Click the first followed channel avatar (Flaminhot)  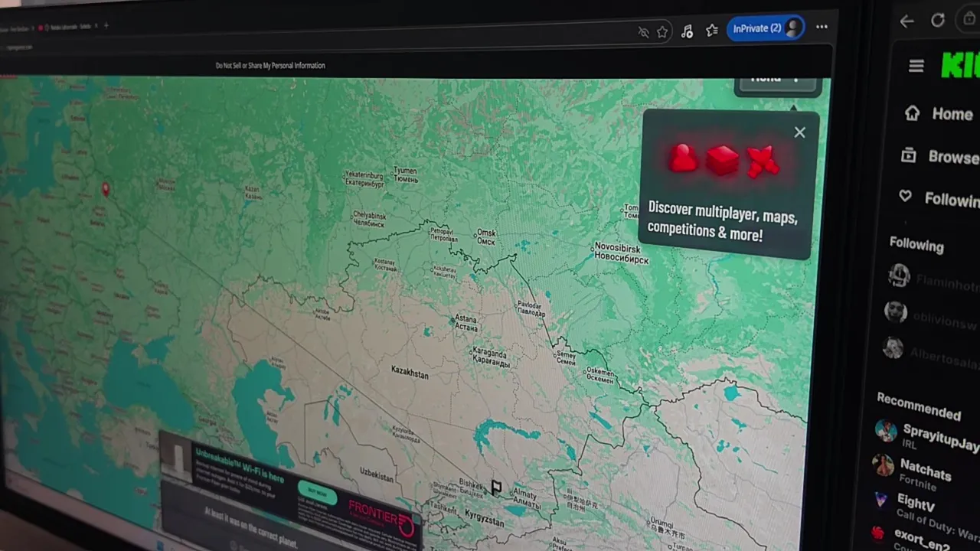coord(899,275)
